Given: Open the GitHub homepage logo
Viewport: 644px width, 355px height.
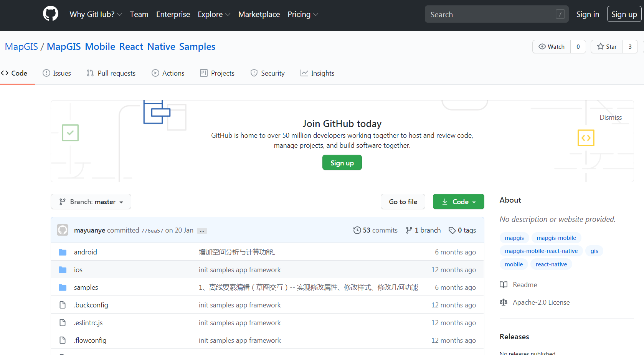Looking at the screenshot, I should point(51,14).
